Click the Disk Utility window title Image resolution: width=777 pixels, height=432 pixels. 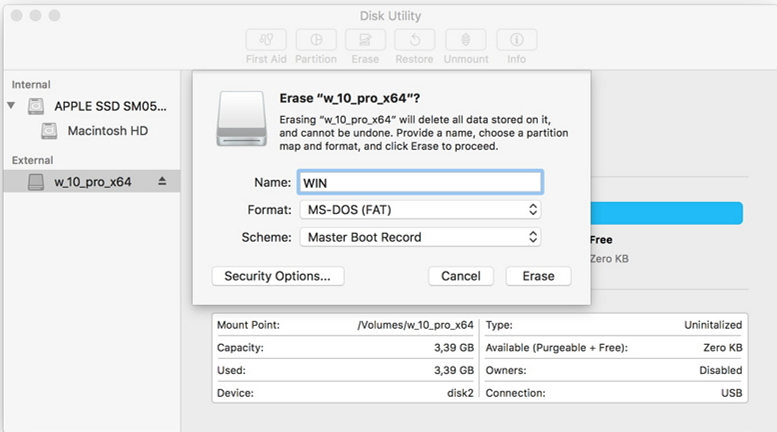pyautogui.click(x=390, y=16)
